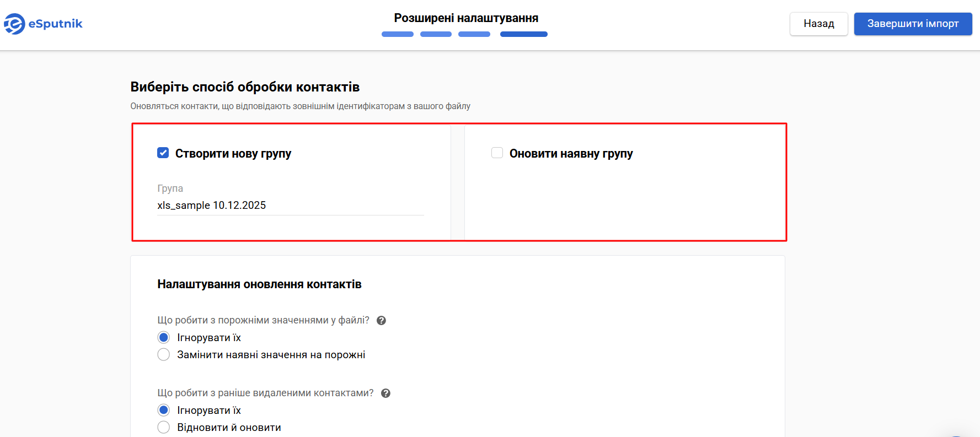Image resolution: width=980 pixels, height=437 pixels.
Task: Click the Завершити імпорт button
Action: [x=913, y=24]
